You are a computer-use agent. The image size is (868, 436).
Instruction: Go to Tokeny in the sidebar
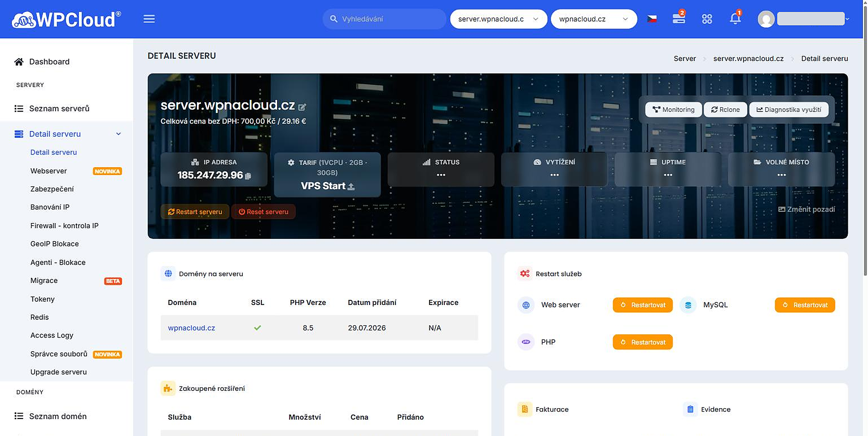pos(42,299)
